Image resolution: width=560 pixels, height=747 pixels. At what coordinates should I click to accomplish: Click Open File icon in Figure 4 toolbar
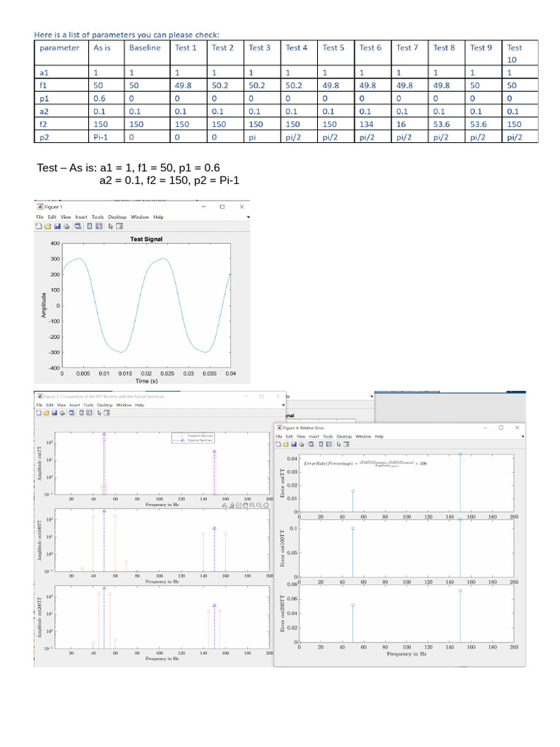(286, 444)
